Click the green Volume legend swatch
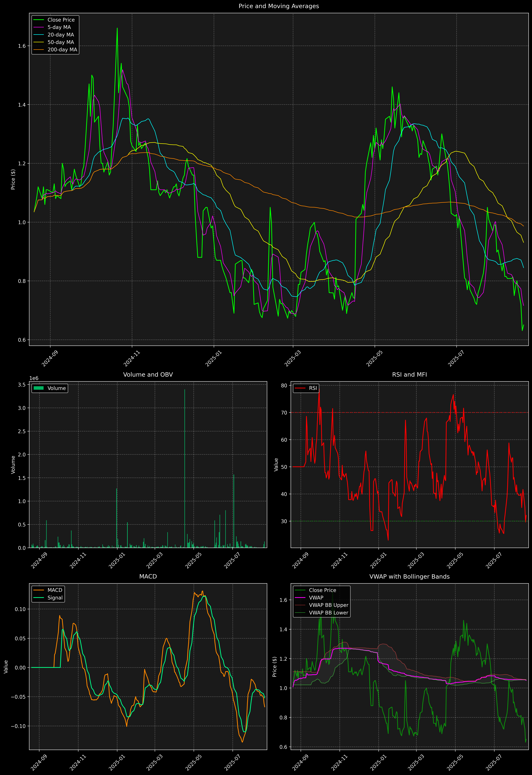Viewport: 532px width, 775px height. coord(39,388)
